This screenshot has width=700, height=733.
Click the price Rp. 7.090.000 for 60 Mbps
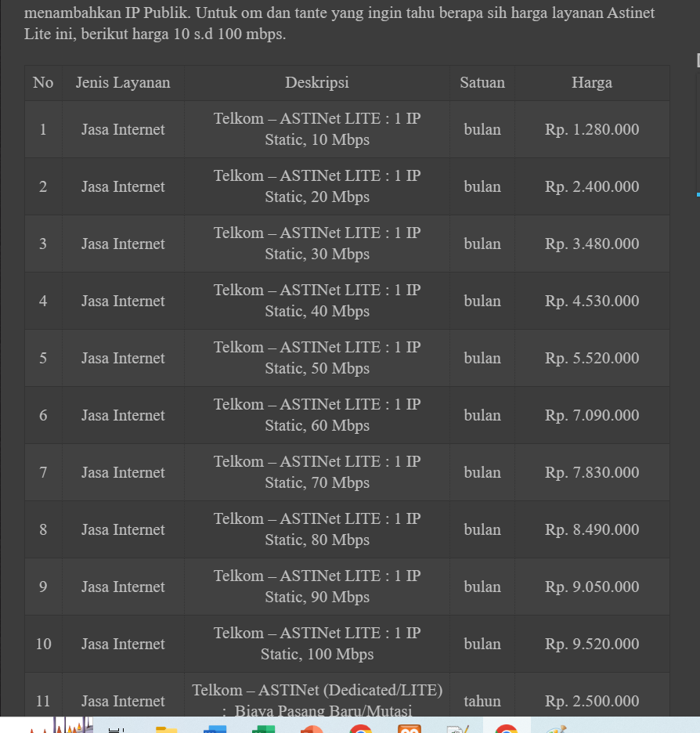[592, 416]
